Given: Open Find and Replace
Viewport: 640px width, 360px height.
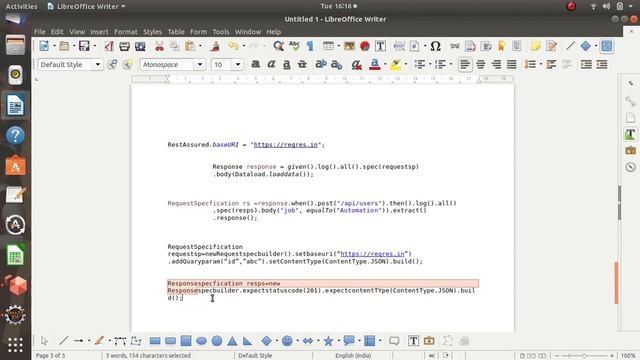Looking at the screenshot, I should [278, 46].
